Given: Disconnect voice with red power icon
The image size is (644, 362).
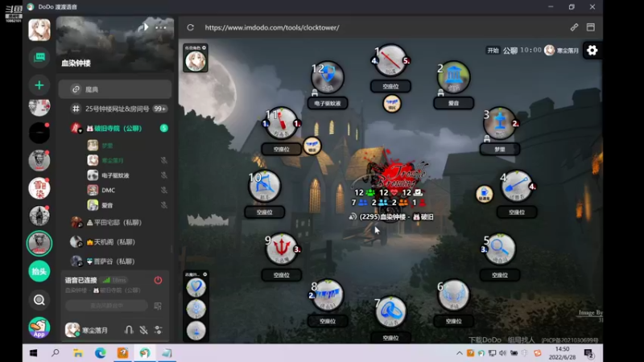Looking at the screenshot, I should [158, 280].
